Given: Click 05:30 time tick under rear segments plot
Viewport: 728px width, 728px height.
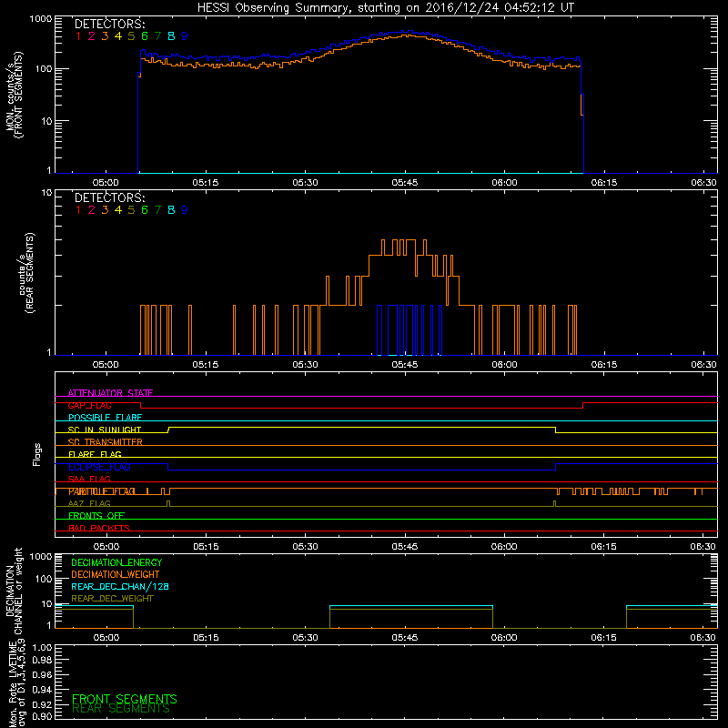Looking at the screenshot, I should point(305,365).
